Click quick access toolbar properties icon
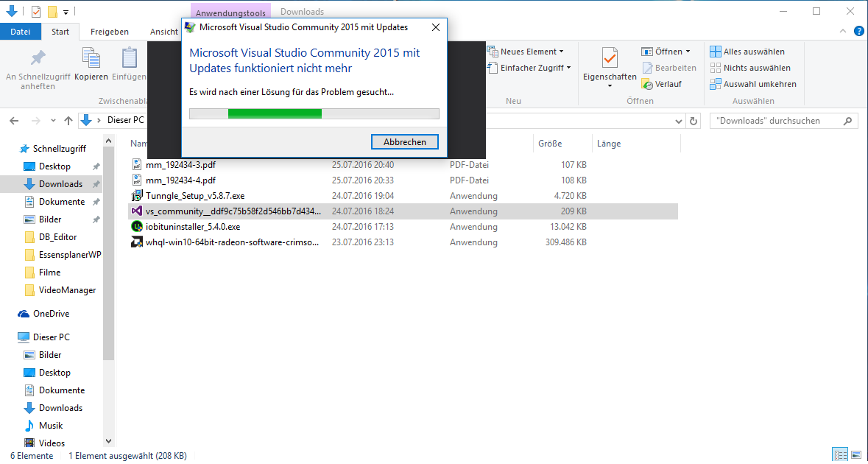Screen dimensions: 868x464 click(x=36, y=11)
